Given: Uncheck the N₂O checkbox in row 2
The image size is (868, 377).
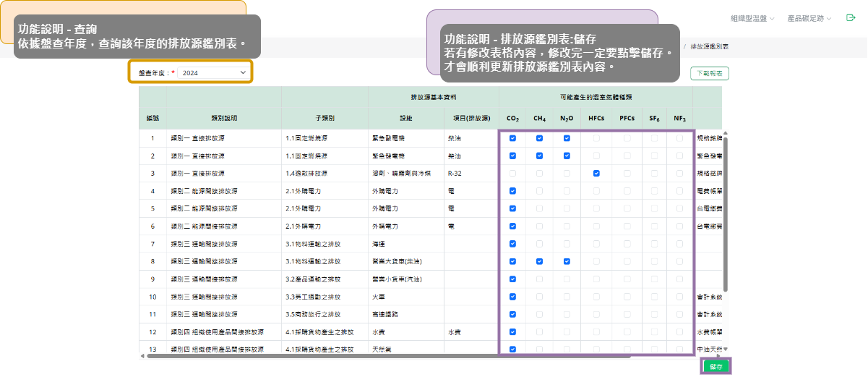Looking at the screenshot, I should tap(567, 156).
